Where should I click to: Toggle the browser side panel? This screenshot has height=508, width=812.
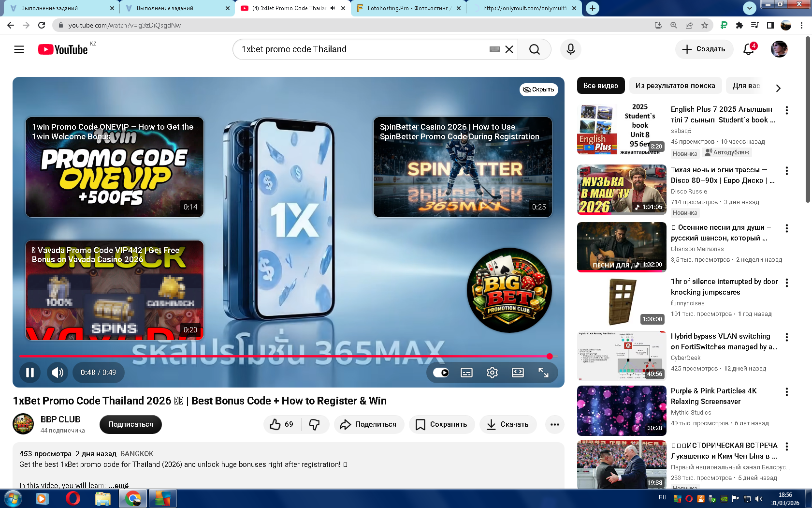tap(770, 25)
